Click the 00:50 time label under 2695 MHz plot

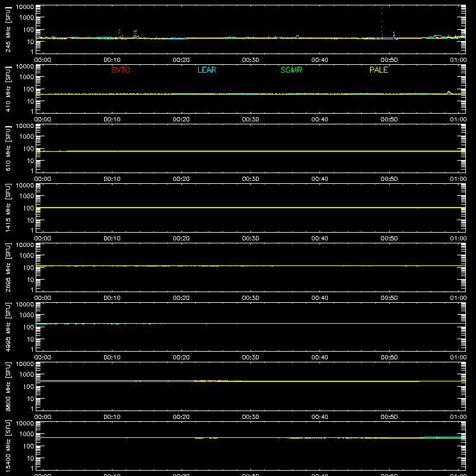coord(389,298)
